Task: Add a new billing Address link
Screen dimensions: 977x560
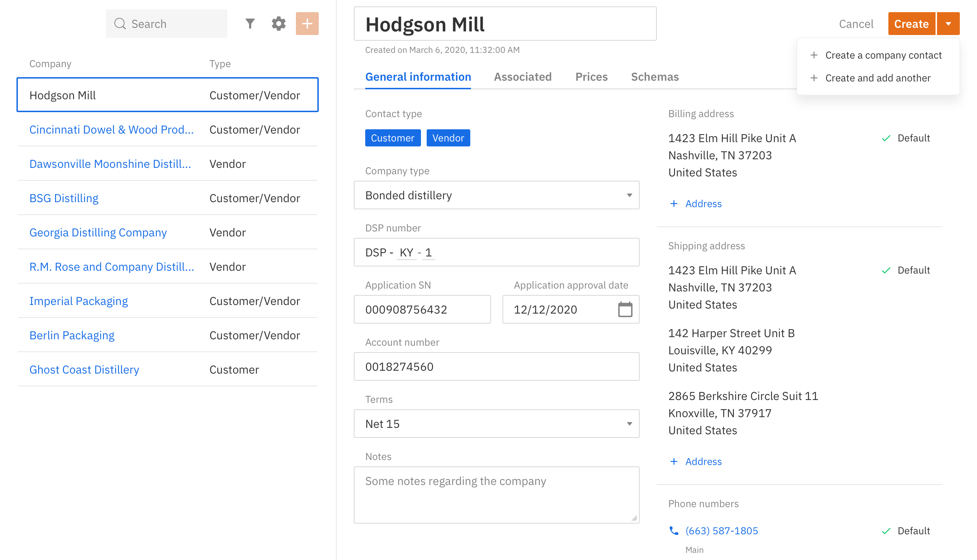Action: tap(703, 204)
